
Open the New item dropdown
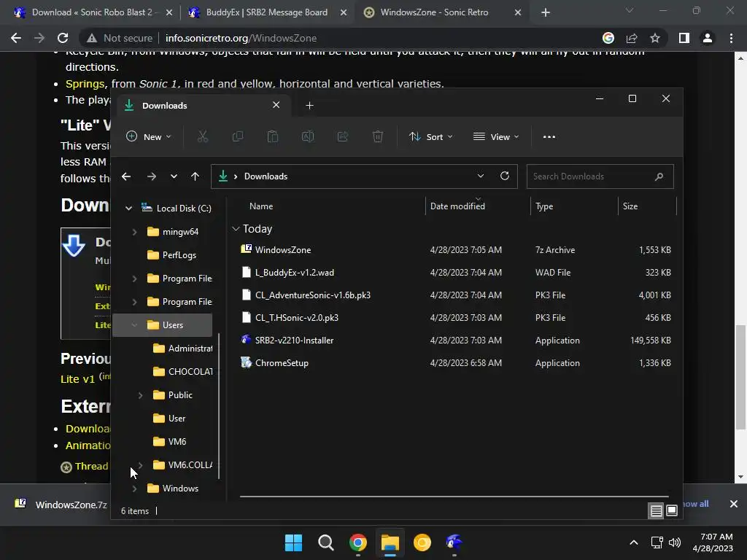148,136
